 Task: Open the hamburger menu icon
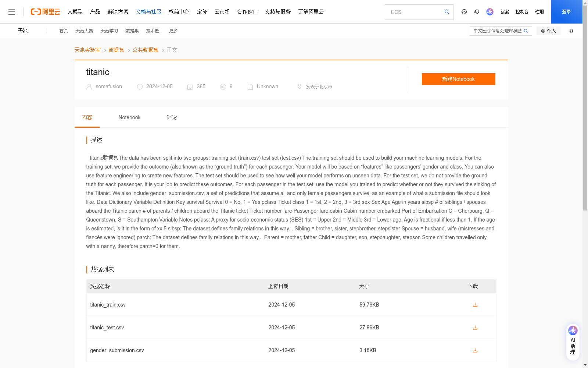(12, 12)
